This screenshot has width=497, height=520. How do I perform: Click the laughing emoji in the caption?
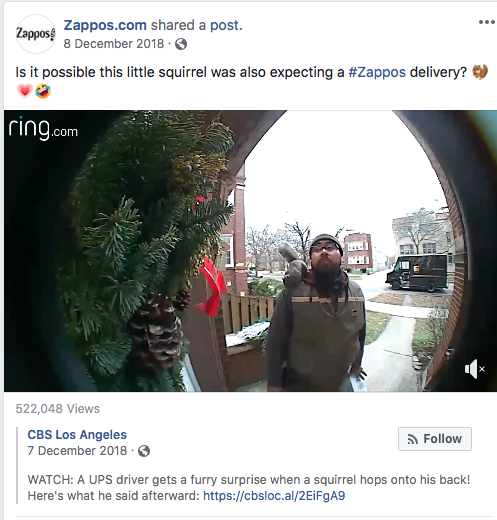pos(43,91)
